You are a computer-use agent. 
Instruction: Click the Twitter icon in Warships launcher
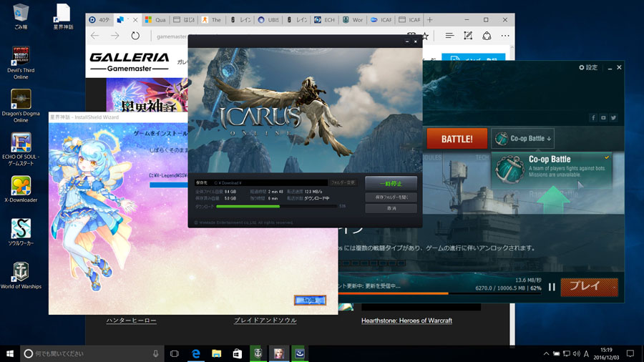[613, 117]
